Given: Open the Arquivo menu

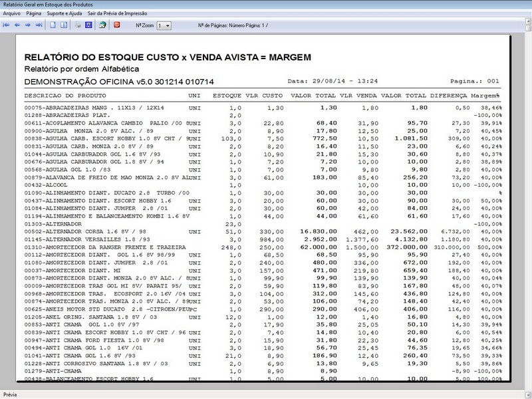Looking at the screenshot, I should click(11, 13).
